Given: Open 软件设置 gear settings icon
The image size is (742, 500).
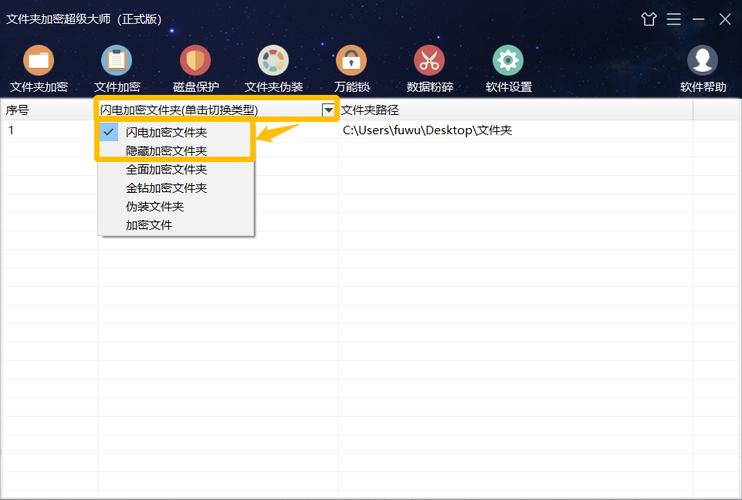Looking at the screenshot, I should tap(508, 61).
